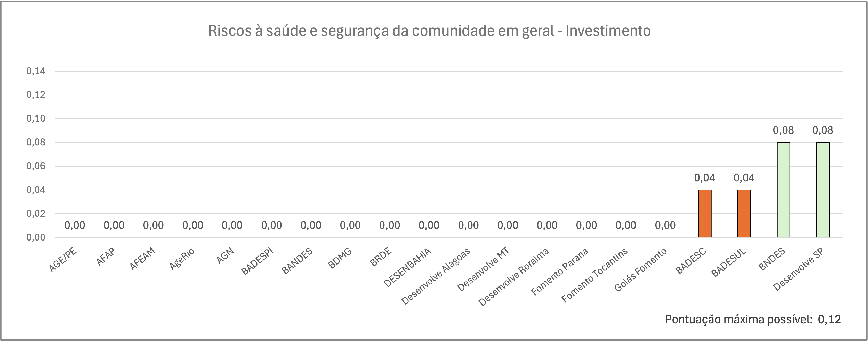Select the 0,04 data label above BADESC
Viewport: 868px width, 341px height.
coord(705,178)
